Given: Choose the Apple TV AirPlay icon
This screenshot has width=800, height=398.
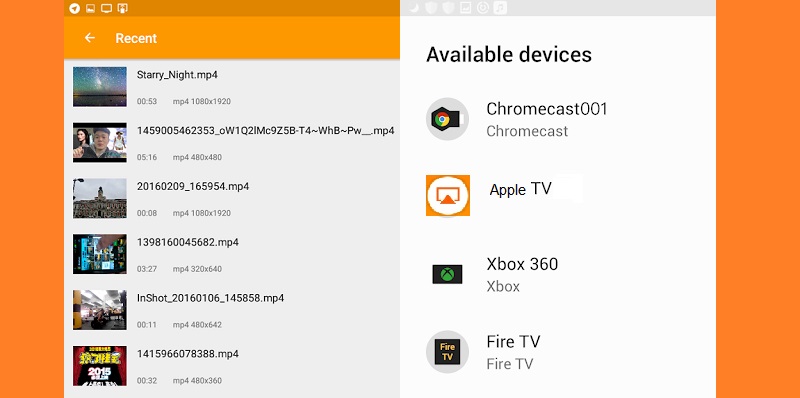Looking at the screenshot, I should pos(448,195).
